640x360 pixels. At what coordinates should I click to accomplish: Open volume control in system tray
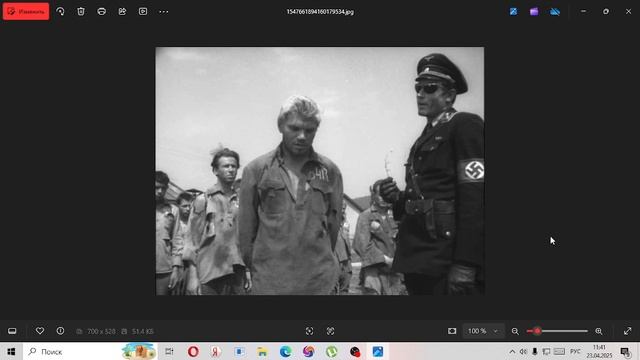point(523,351)
